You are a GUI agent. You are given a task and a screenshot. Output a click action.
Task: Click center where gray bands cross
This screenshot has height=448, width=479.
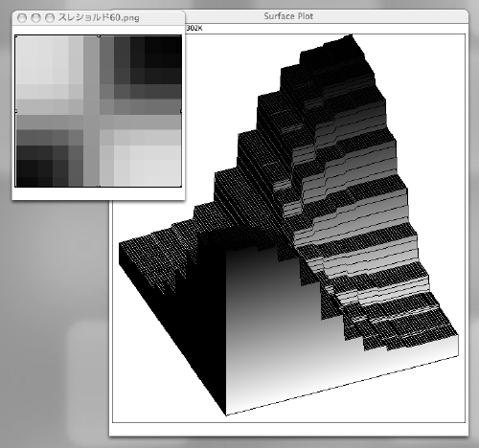[x=92, y=123]
